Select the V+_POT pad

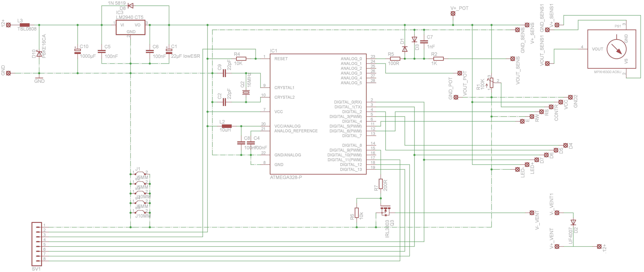(x=453, y=13)
